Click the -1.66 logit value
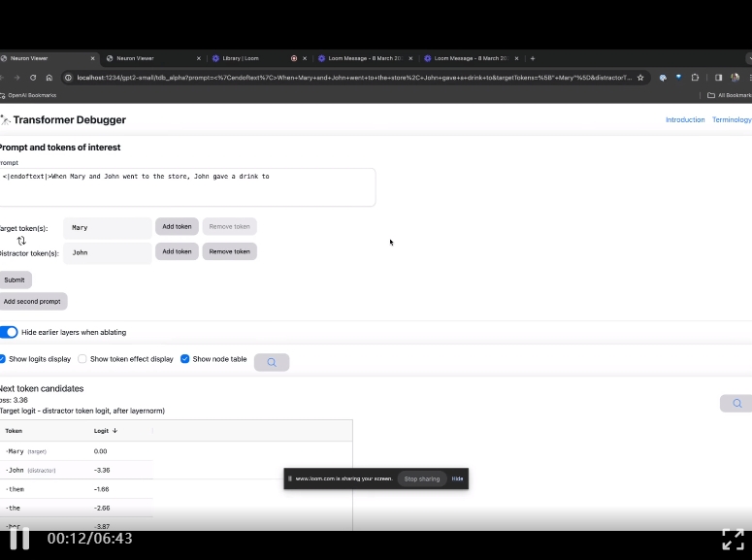This screenshot has height=560, width=752. pos(101,489)
